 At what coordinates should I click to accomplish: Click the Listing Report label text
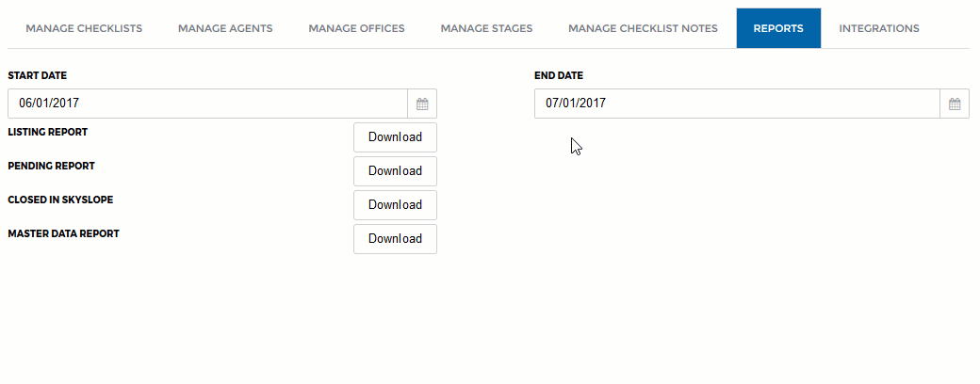pos(47,133)
